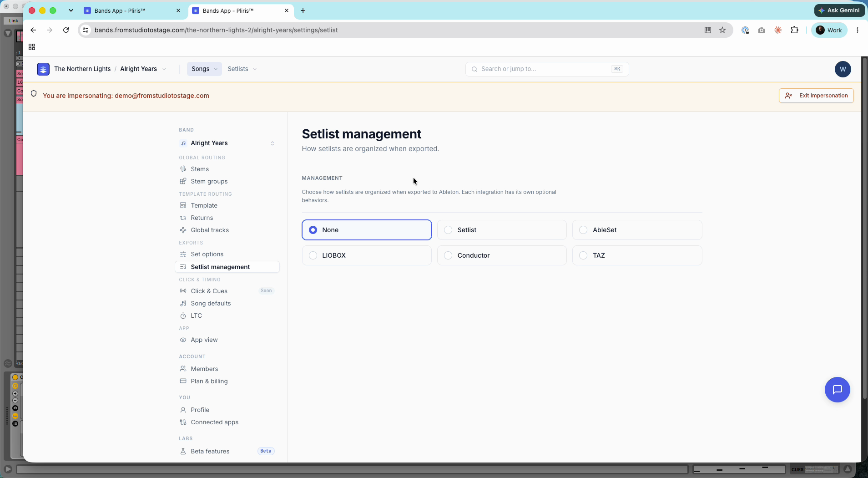Open LTC settings page
The width and height of the screenshot is (868, 478).
227,315
